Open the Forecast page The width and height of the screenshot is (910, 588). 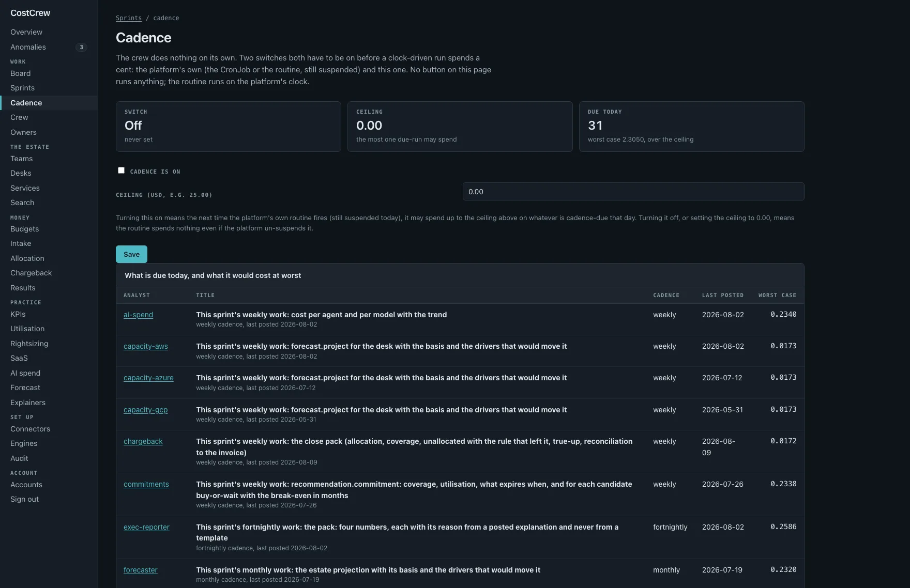click(x=49, y=388)
